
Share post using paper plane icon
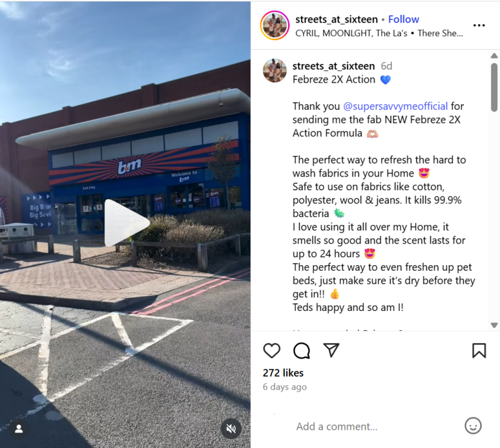pos(331,350)
